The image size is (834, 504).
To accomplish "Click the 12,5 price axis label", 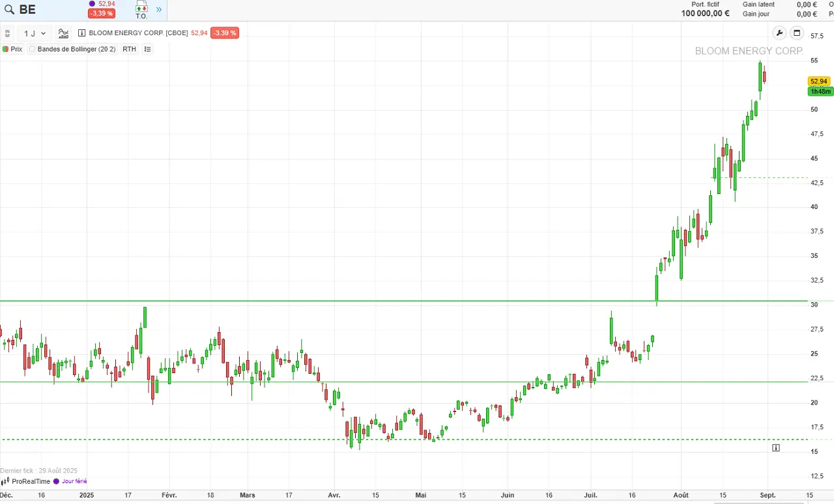I will click(817, 476).
